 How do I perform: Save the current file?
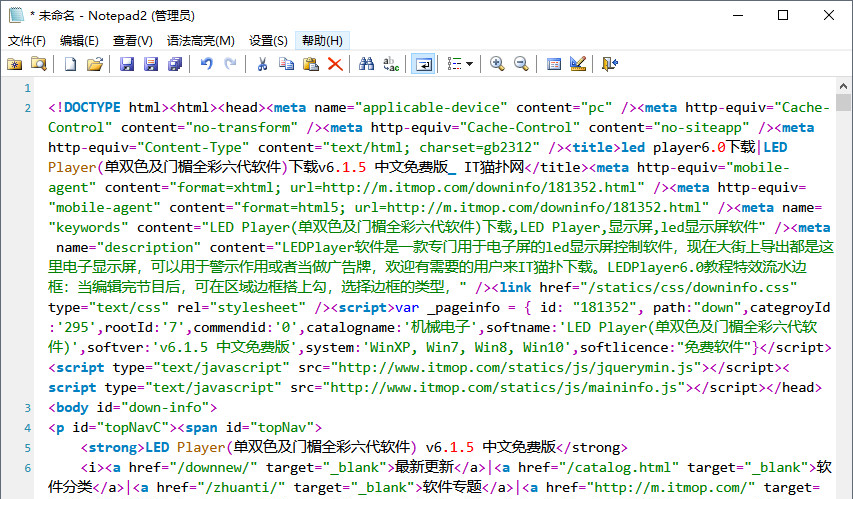[127, 64]
